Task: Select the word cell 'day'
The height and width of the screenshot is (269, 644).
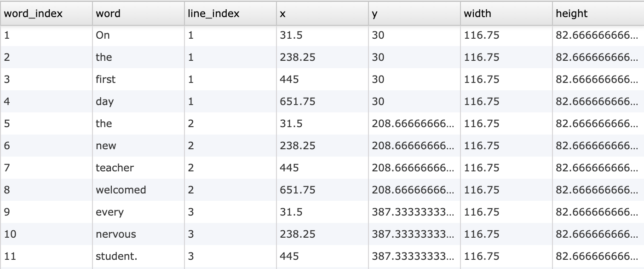Action: [138, 101]
